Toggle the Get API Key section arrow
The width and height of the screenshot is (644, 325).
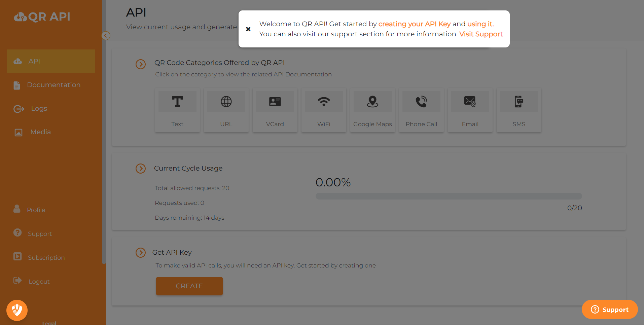click(141, 252)
